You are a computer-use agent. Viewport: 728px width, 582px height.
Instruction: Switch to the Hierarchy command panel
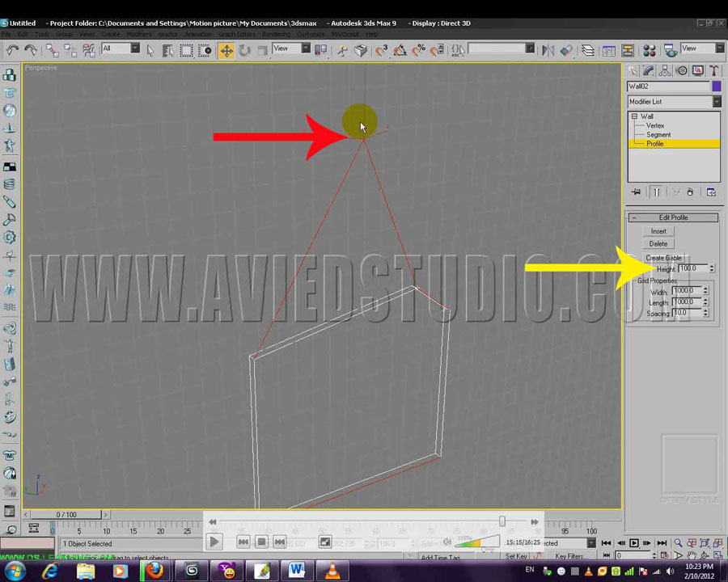(x=665, y=70)
